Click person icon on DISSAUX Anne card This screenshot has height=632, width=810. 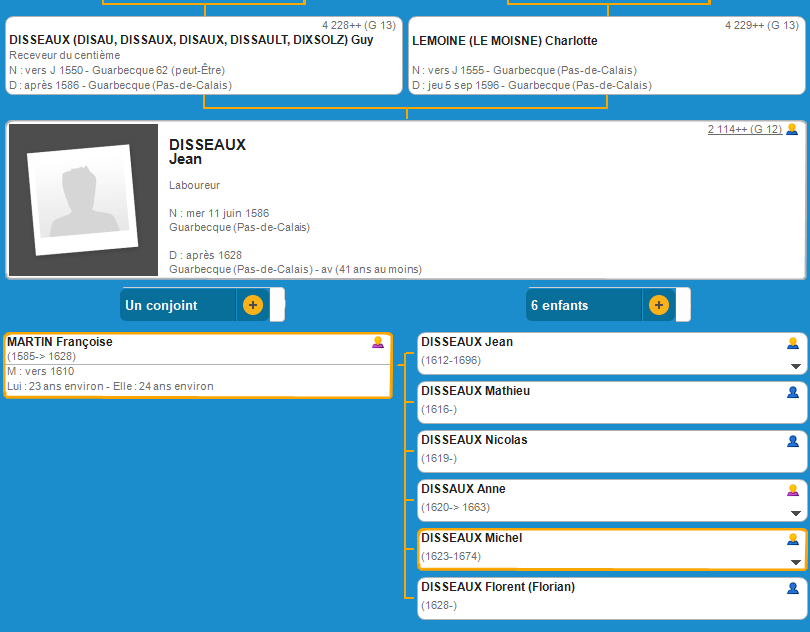(793, 490)
